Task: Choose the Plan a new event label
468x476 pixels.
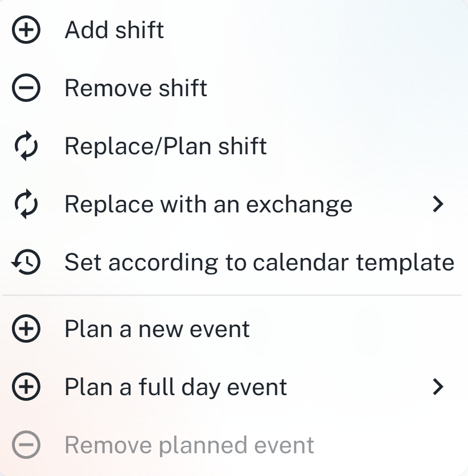Action: 157,329
